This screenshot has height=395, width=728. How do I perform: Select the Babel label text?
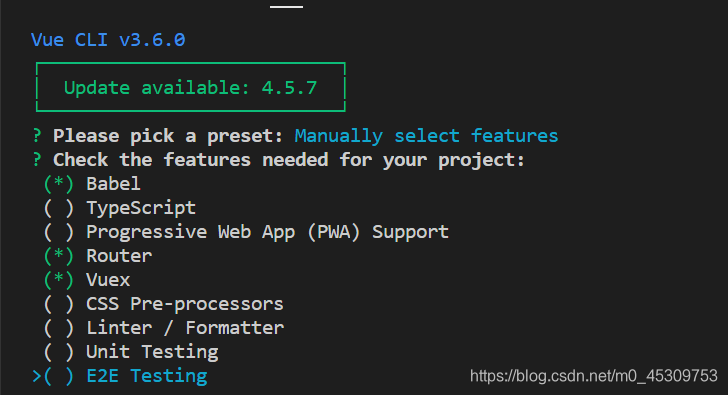113,184
